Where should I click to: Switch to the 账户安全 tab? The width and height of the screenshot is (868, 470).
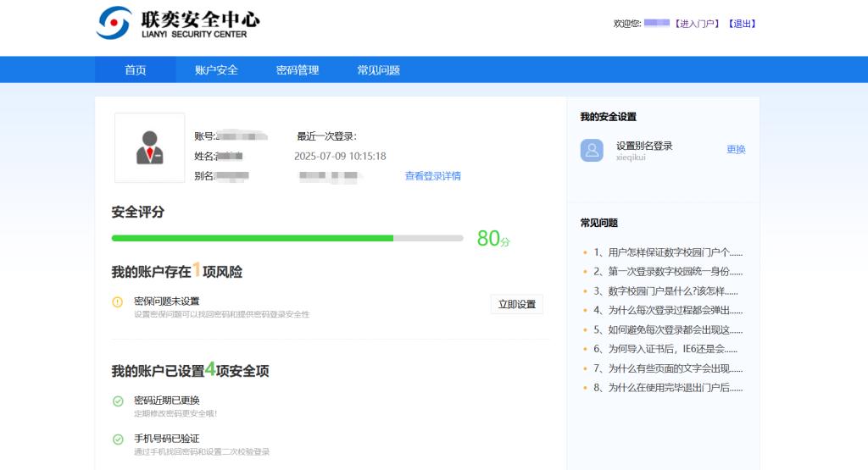(216, 70)
